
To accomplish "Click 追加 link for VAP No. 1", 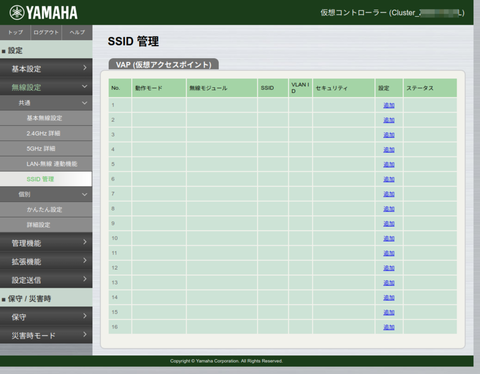I will 389,105.
